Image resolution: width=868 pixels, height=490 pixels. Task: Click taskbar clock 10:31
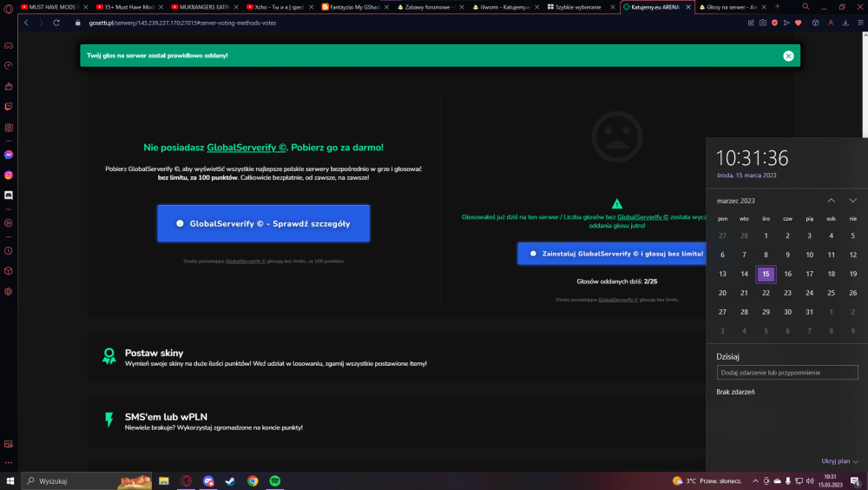[x=831, y=480]
